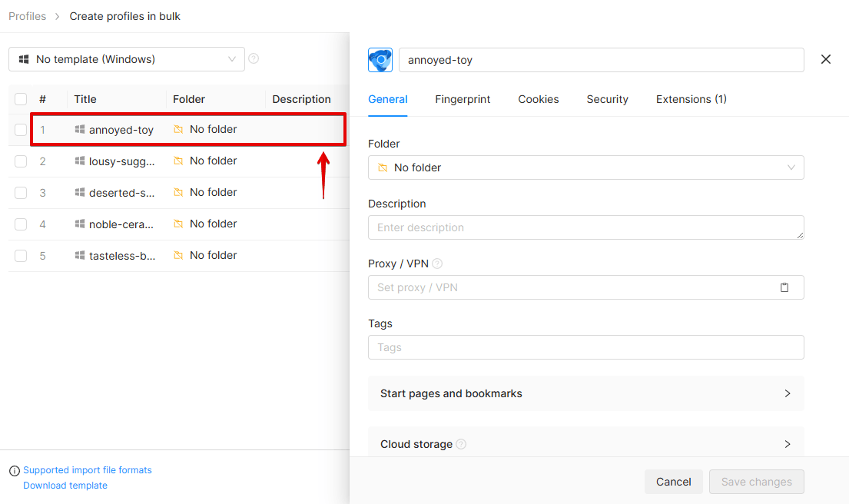Click the help icon beside template dropdown
Image resolution: width=849 pixels, height=504 pixels.
point(254,58)
